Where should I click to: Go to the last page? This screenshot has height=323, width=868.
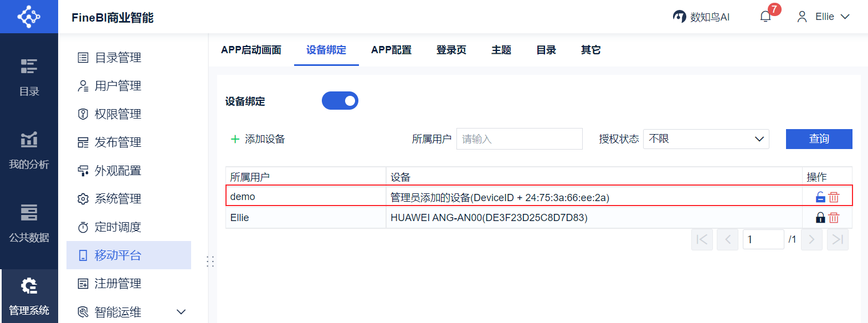pyautogui.click(x=838, y=239)
